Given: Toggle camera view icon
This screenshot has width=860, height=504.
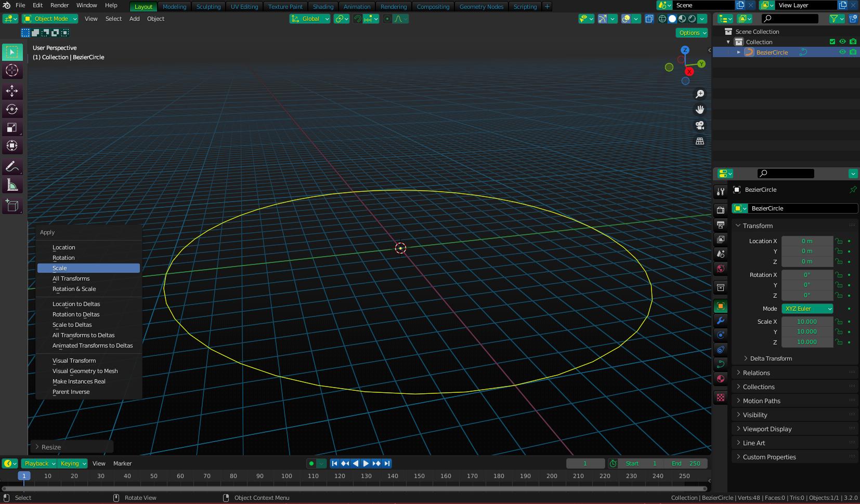Looking at the screenshot, I should coord(700,125).
